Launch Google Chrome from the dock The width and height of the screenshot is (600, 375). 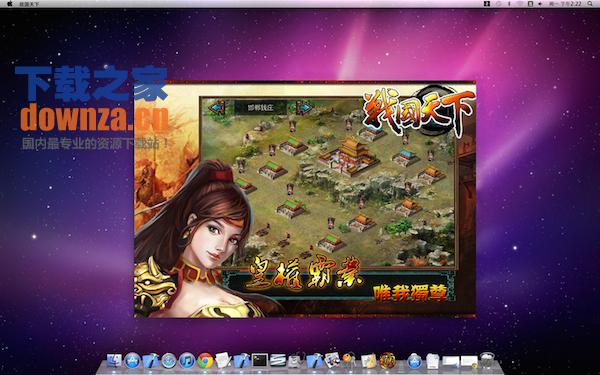pos(205,360)
